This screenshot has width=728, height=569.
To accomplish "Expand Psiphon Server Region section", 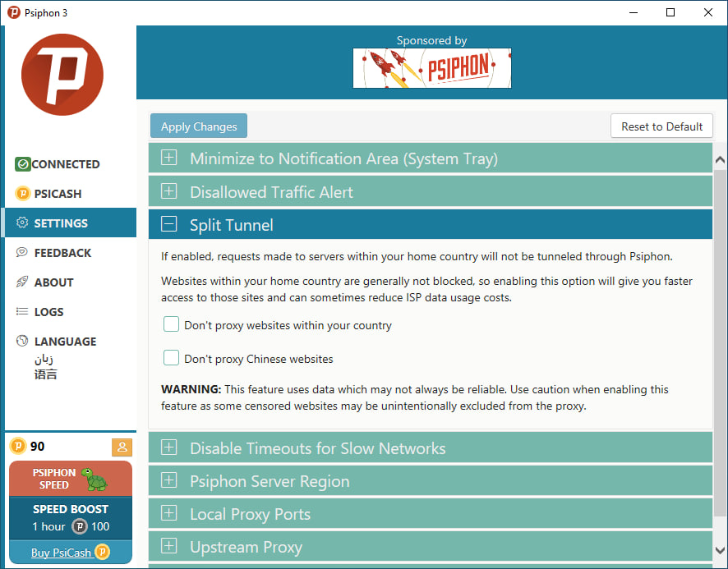I will 430,481.
